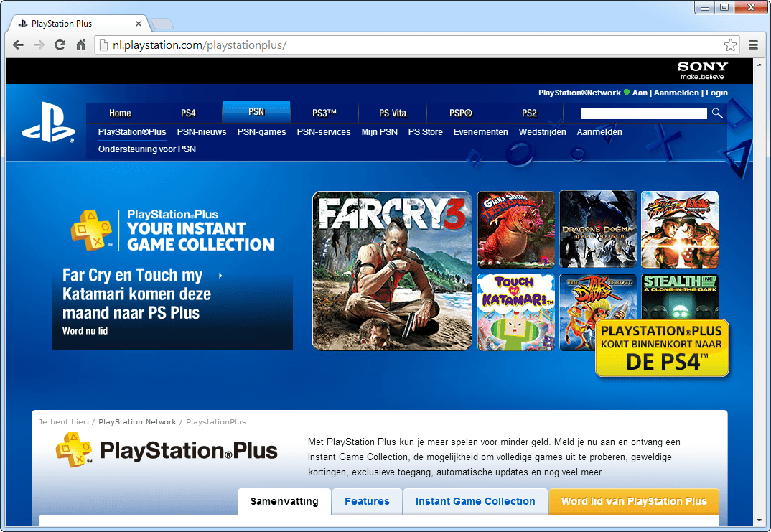771x532 pixels.
Task: Open the Giana Sisters Twisted Dreams thumbnail
Action: click(x=516, y=230)
